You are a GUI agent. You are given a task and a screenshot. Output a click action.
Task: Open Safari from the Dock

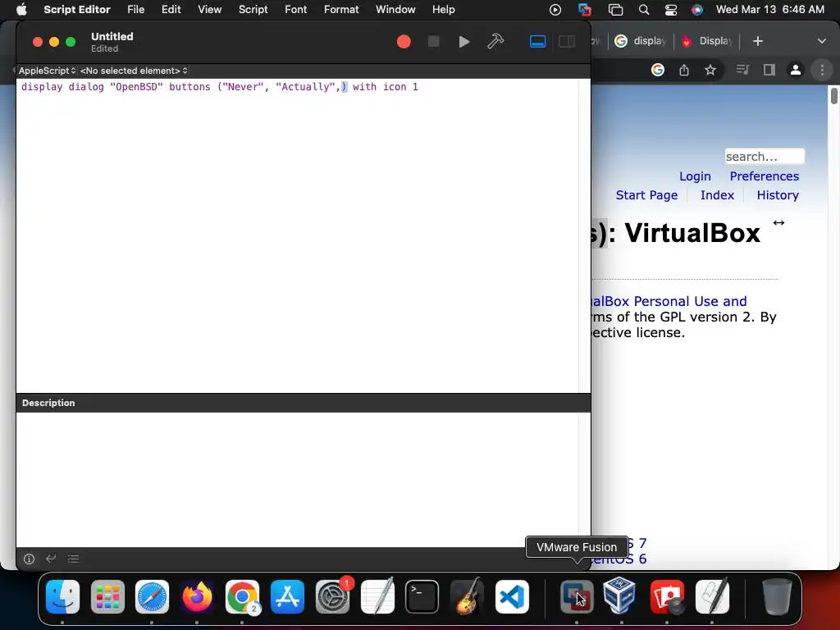tap(152, 596)
